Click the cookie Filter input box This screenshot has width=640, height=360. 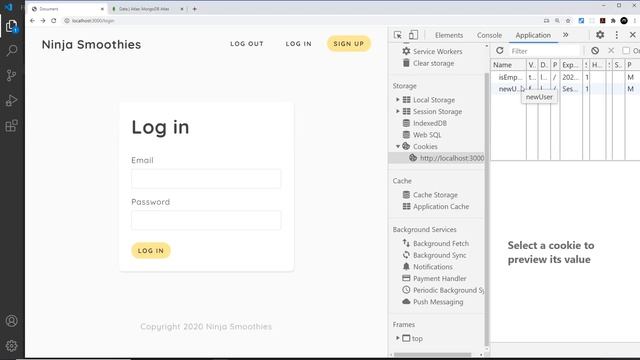pos(544,51)
